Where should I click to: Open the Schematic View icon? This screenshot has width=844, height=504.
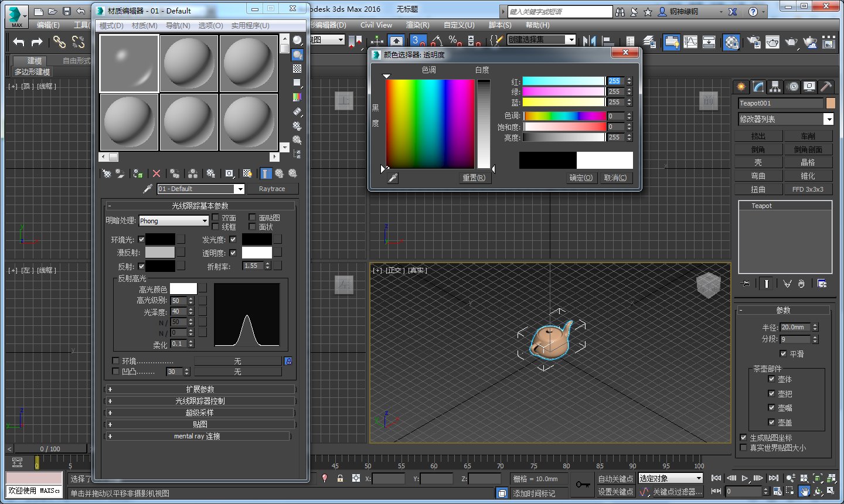709,42
